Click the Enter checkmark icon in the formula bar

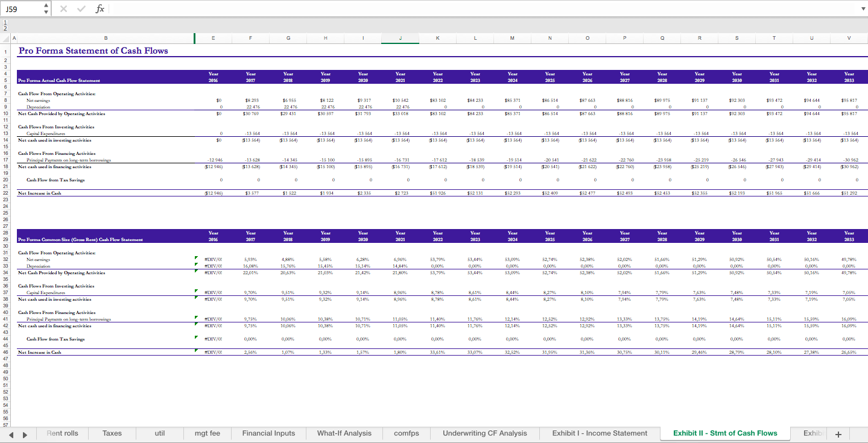pos(80,8)
